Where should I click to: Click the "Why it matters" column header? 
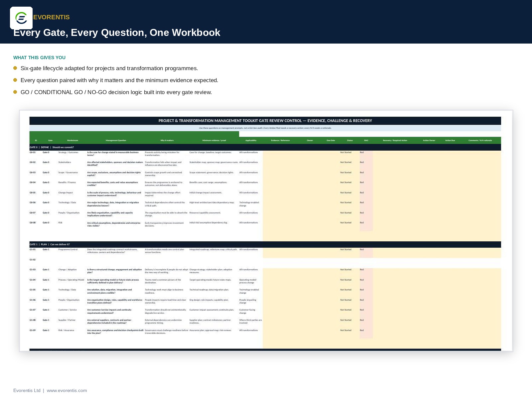(x=167, y=140)
